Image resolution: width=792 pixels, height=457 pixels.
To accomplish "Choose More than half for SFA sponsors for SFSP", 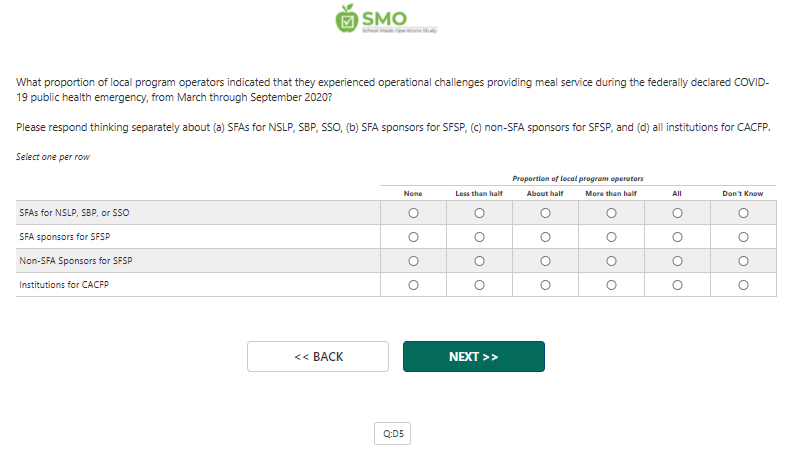I will click(611, 237).
